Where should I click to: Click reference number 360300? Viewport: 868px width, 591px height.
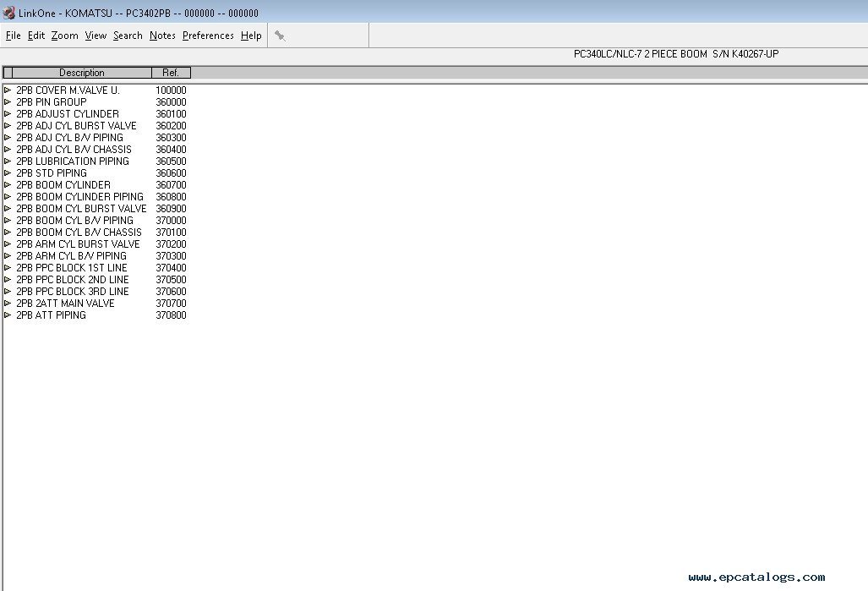pyautogui.click(x=171, y=137)
